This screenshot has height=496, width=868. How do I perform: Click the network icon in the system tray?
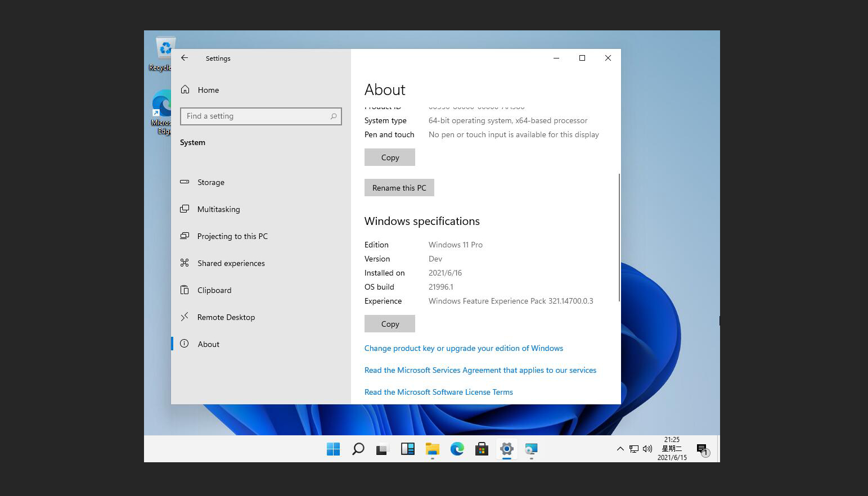point(634,449)
